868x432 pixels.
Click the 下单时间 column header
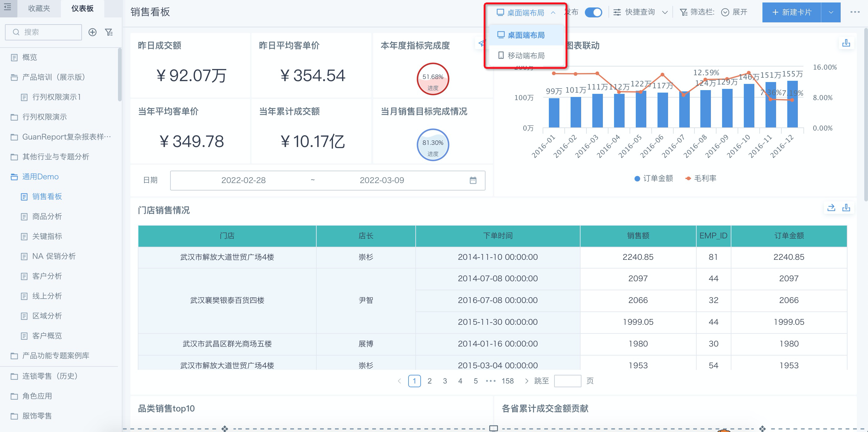coord(498,236)
